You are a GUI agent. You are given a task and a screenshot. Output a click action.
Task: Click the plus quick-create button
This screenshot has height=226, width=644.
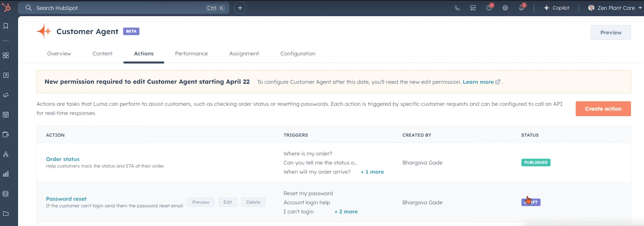[x=240, y=8]
